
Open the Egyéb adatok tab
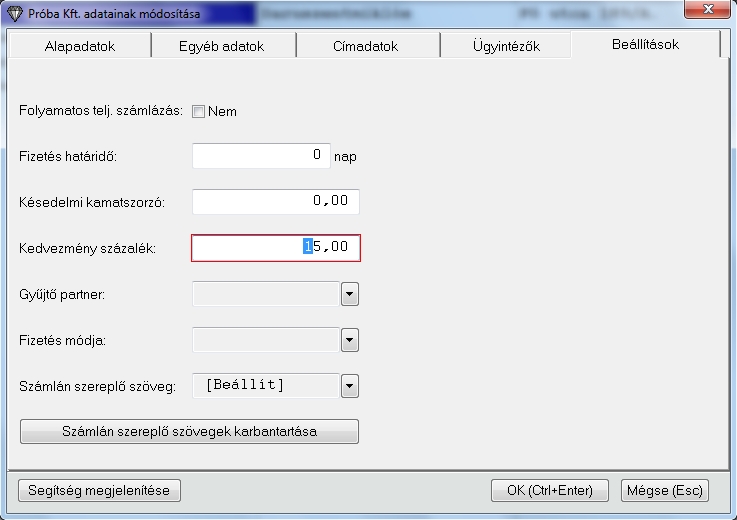coord(225,46)
